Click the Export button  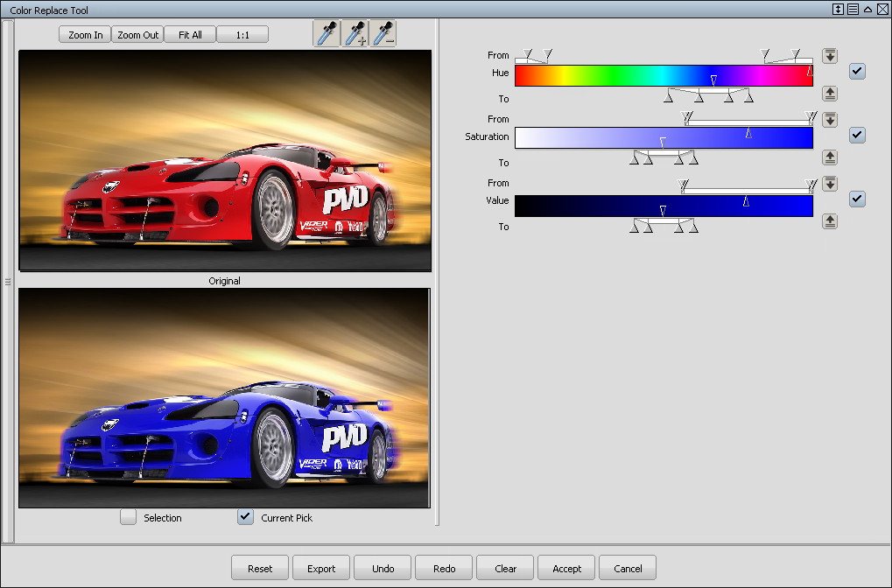(x=321, y=568)
